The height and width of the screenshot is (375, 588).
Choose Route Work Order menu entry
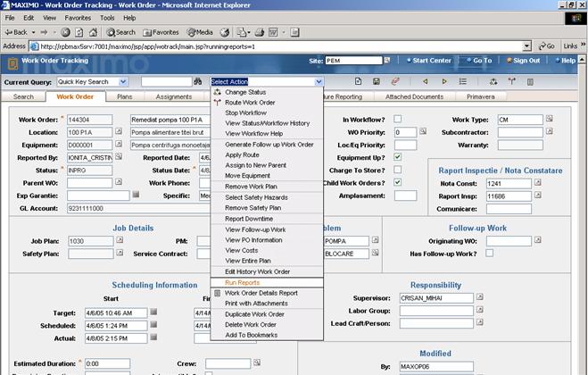[250, 103]
